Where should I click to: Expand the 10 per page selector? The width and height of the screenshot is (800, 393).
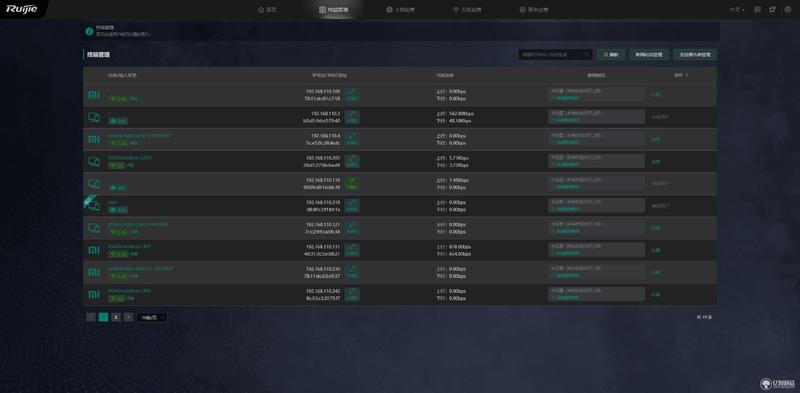(x=151, y=317)
